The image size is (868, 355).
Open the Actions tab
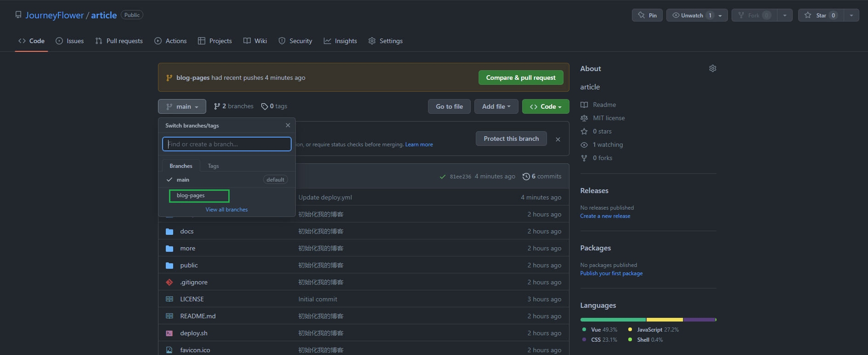pyautogui.click(x=170, y=41)
